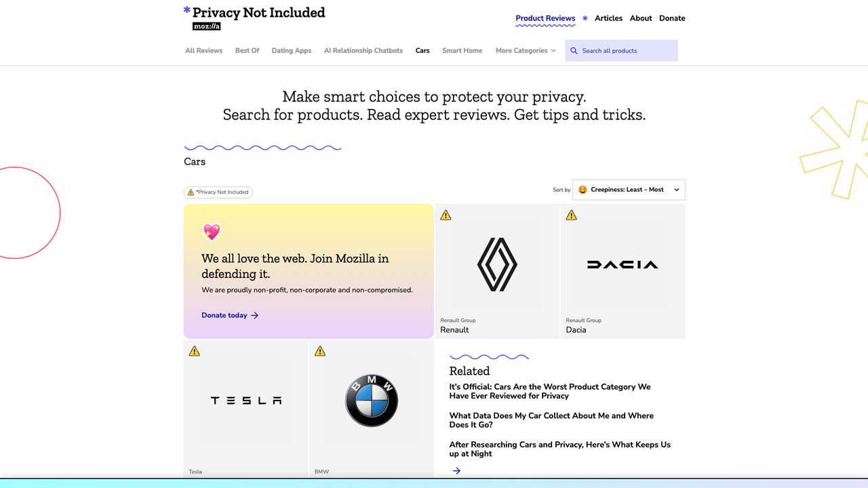This screenshot has width=868, height=488.
Task: Read the Cars Are the Worst Product Category article
Action: (x=550, y=391)
